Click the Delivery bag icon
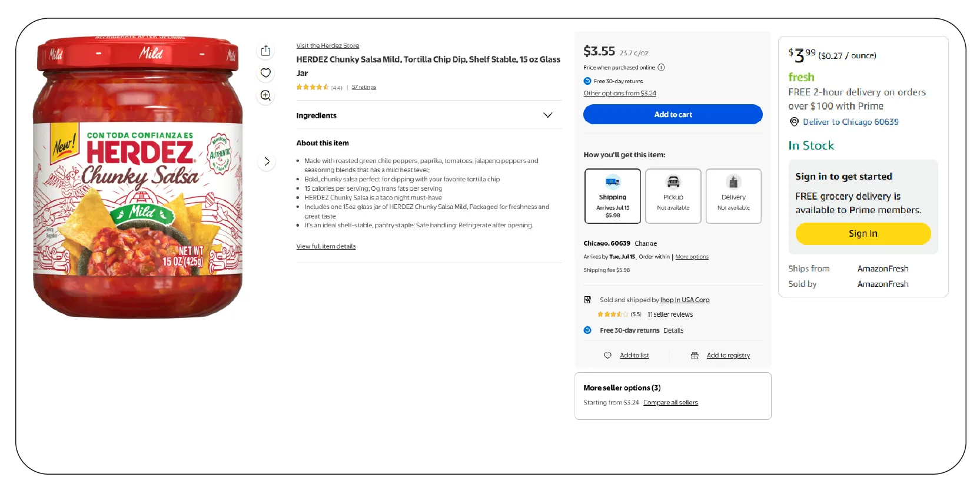 pyautogui.click(x=733, y=181)
